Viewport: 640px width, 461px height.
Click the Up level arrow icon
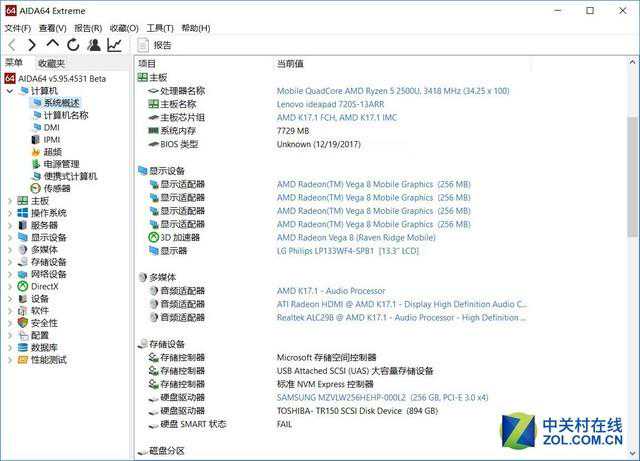53,45
